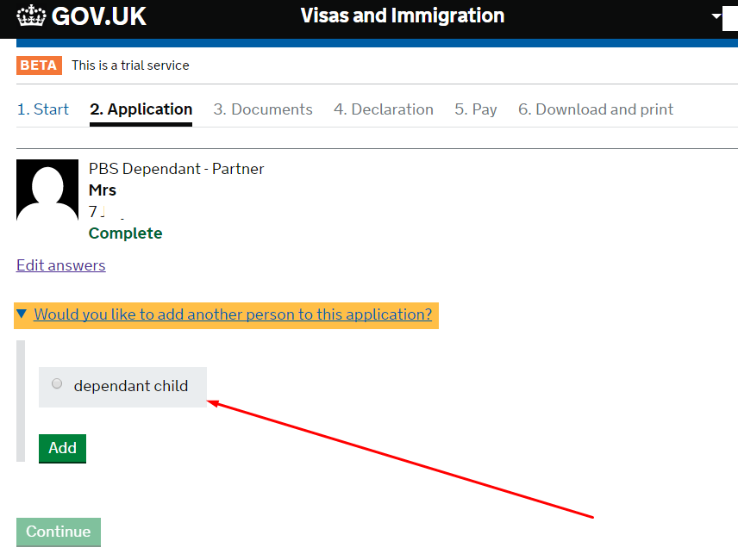Screen dimensions: 738x560
Task: Jump to the 5. Pay step
Action: [476, 109]
